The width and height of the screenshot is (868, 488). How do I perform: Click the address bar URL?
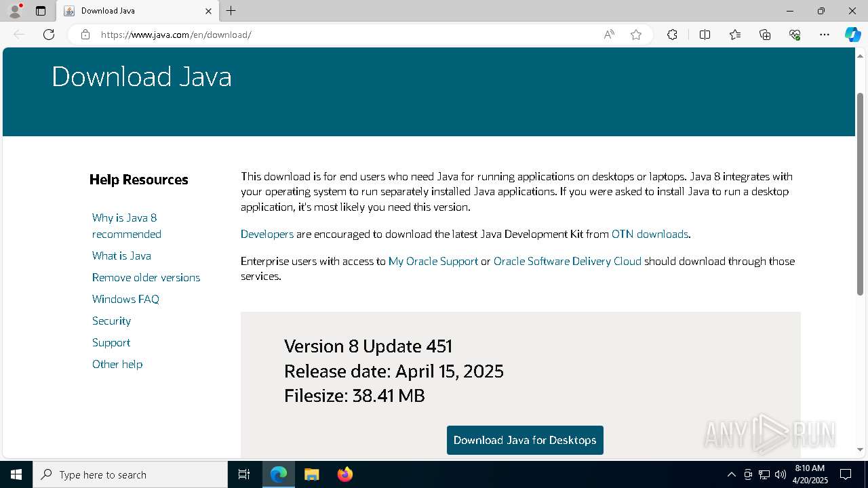point(176,35)
